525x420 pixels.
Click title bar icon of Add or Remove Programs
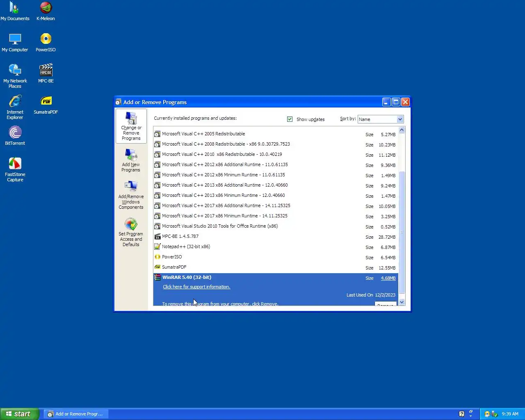(x=119, y=102)
